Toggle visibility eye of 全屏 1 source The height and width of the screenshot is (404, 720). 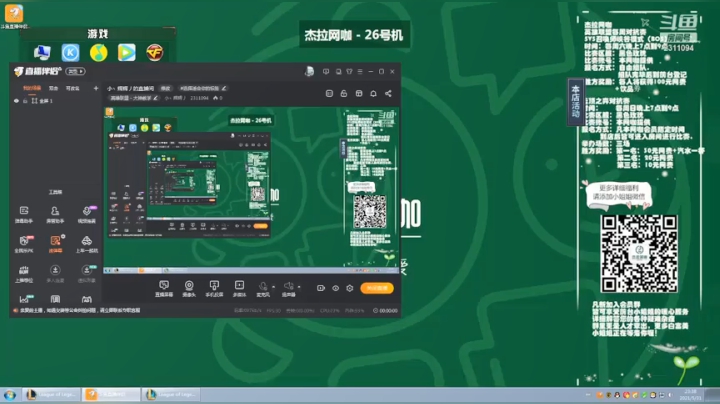(17, 101)
